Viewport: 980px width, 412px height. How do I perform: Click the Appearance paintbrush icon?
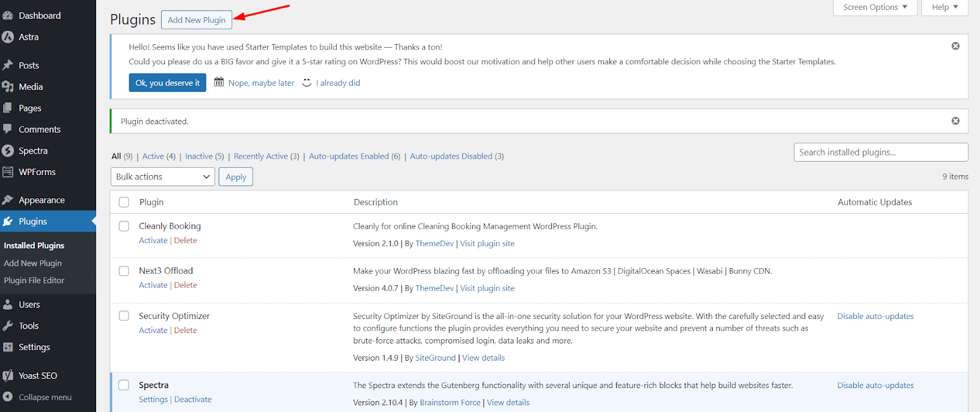point(8,200)
